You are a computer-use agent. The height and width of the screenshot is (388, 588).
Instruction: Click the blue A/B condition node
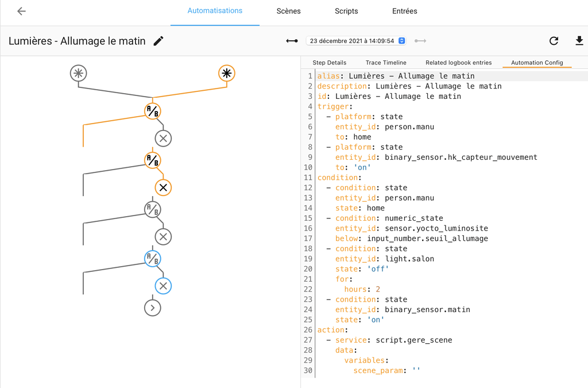pos(152,259)
